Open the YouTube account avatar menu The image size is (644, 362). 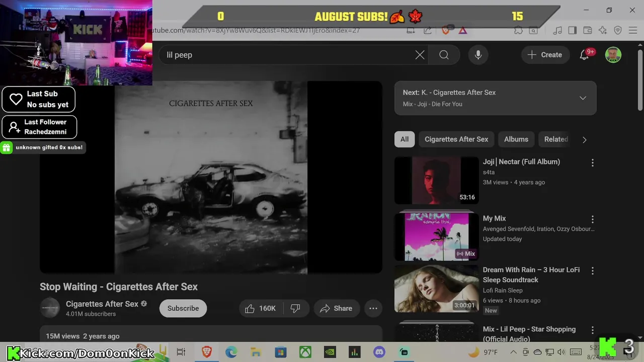[613, 55]
